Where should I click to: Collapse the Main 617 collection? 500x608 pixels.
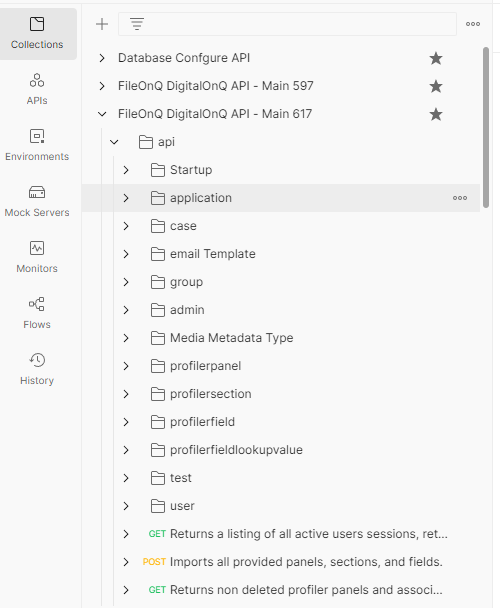102,114
